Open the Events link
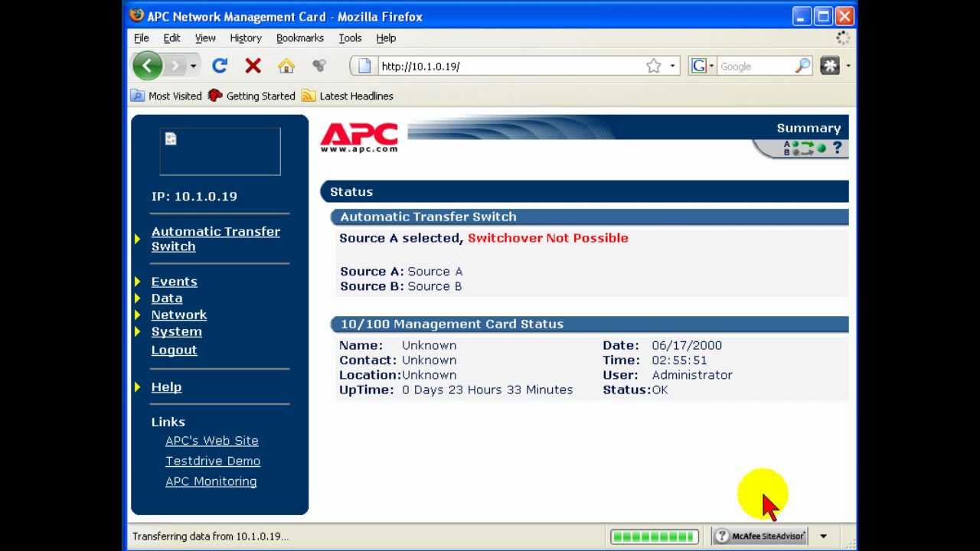The height and width of the screenshot is (551, 980). (174, 282)
